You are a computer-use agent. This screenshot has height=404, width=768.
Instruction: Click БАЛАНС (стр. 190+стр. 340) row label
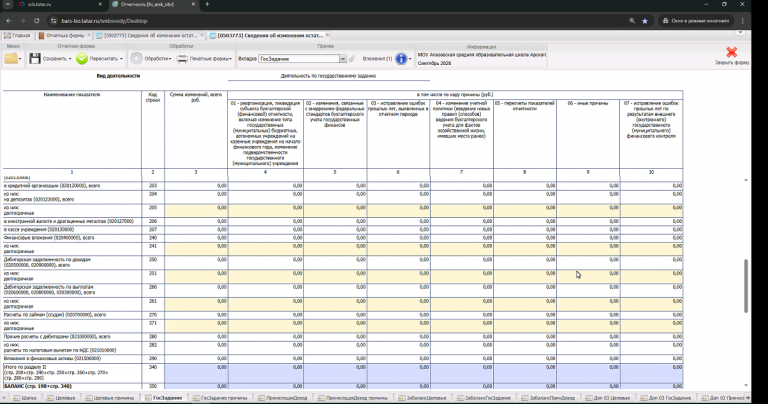point(38,386)
